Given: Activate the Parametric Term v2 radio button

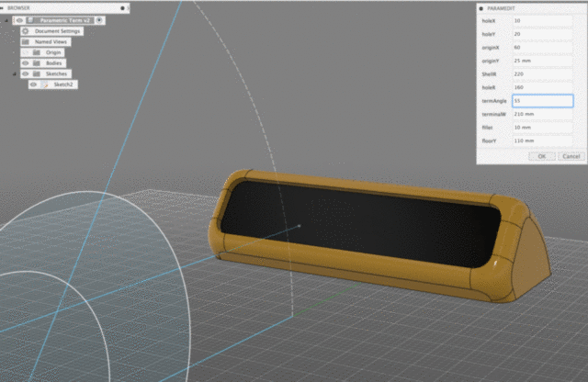Looking at the screenshot, I should 99,20.
